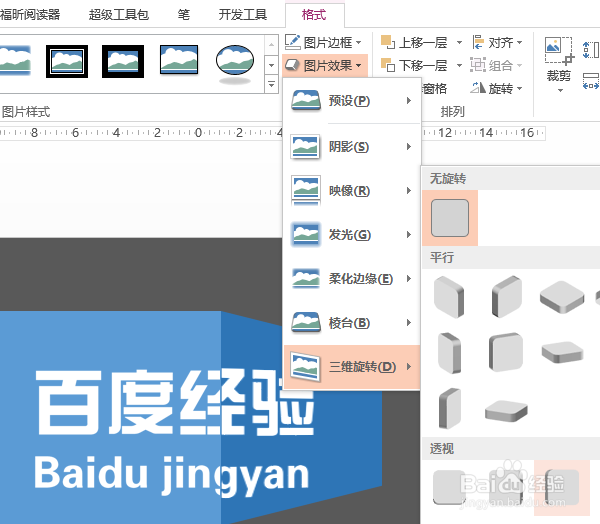
Task: Click the picture height size icon
Action: [x=590, y=50]
